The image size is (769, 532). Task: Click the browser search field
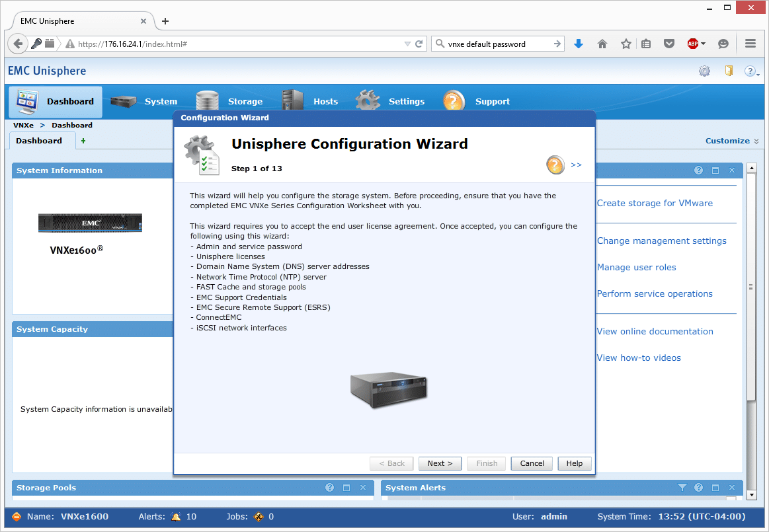tap(499, 44)
